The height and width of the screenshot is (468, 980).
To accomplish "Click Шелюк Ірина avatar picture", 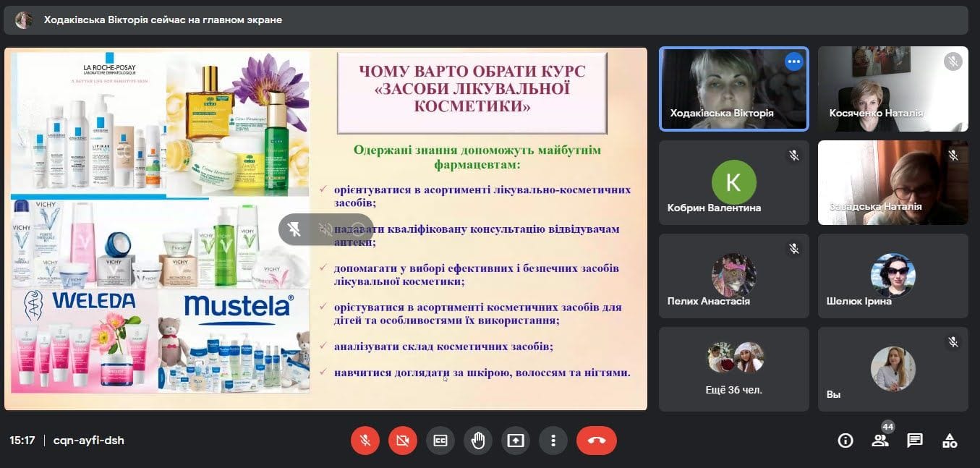I will click(893, 276).
